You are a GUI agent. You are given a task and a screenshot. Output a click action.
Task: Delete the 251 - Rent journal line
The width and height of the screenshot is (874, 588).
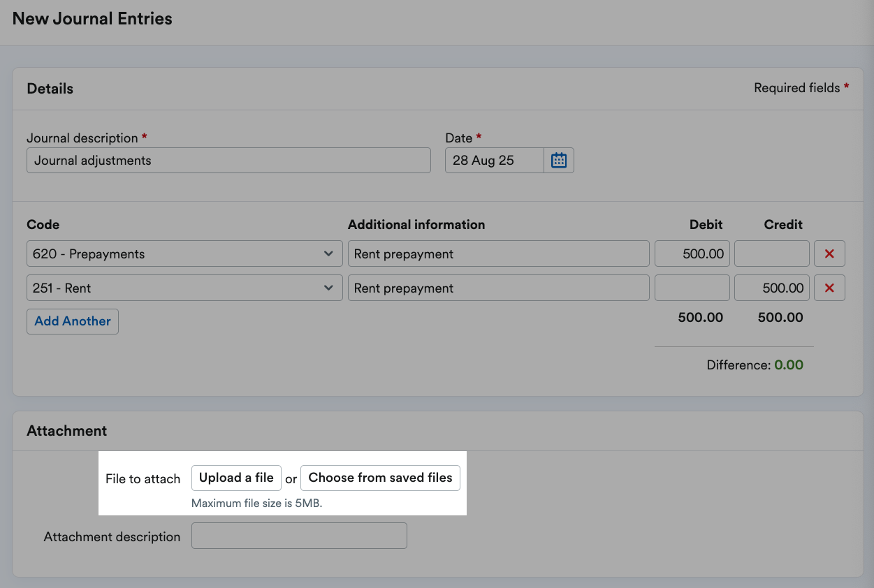click(x=829, y=288)
